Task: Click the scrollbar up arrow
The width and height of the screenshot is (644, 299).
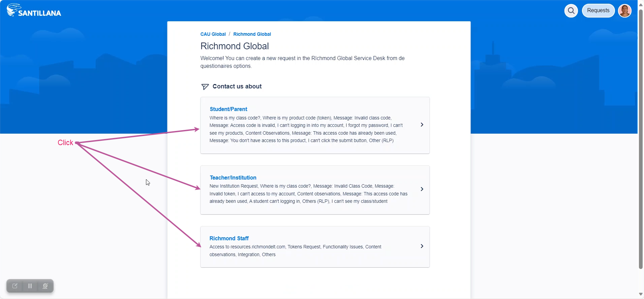Action: (x=641, y=5)
